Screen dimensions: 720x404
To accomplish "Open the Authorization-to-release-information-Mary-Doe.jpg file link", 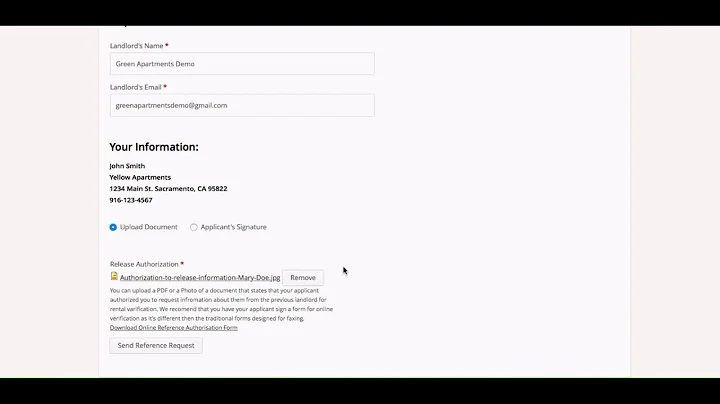I will point(200,277).
